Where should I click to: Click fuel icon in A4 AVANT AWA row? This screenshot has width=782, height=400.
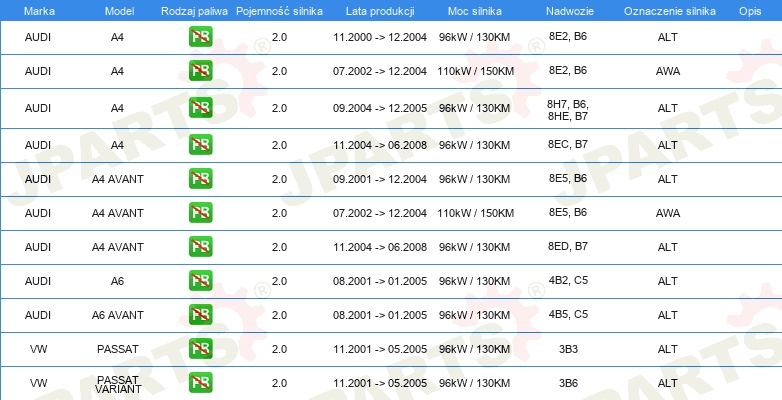[200, 212]
